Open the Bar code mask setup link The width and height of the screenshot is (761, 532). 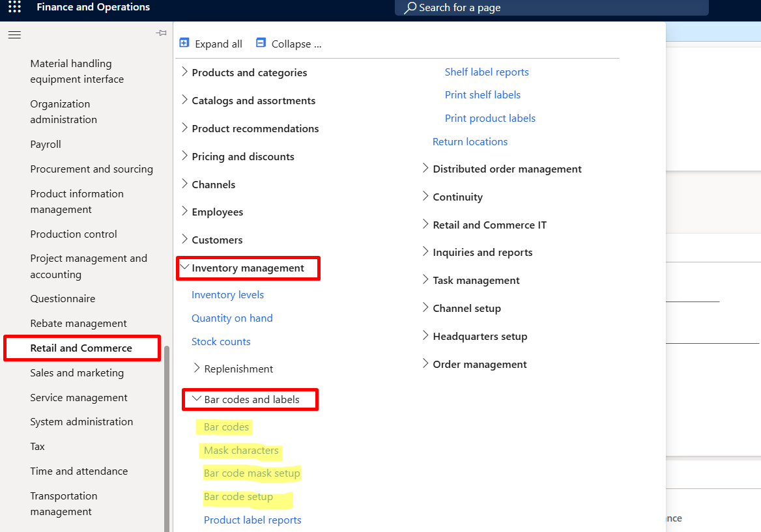coord(251,473)
